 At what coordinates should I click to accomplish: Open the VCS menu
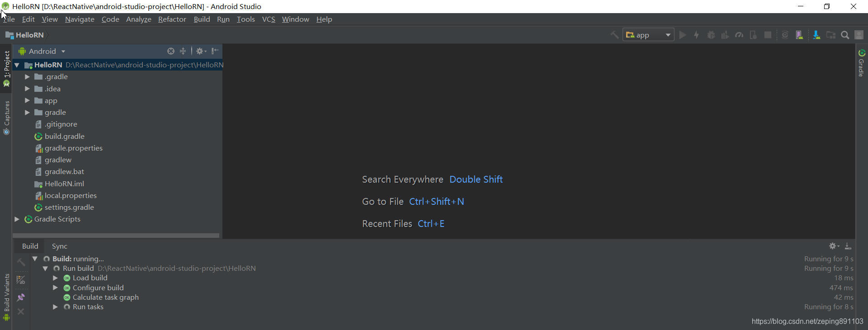269,19
